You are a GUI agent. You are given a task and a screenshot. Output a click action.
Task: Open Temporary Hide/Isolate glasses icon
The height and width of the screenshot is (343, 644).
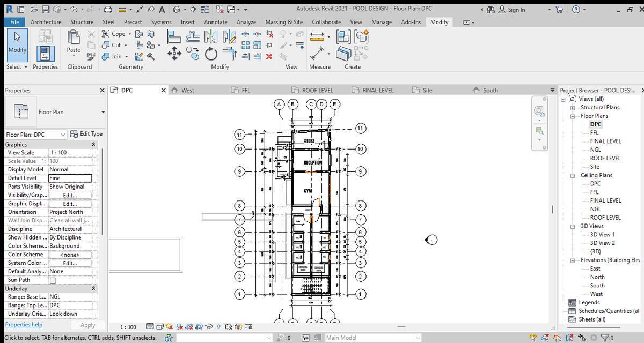pos(208,326)
